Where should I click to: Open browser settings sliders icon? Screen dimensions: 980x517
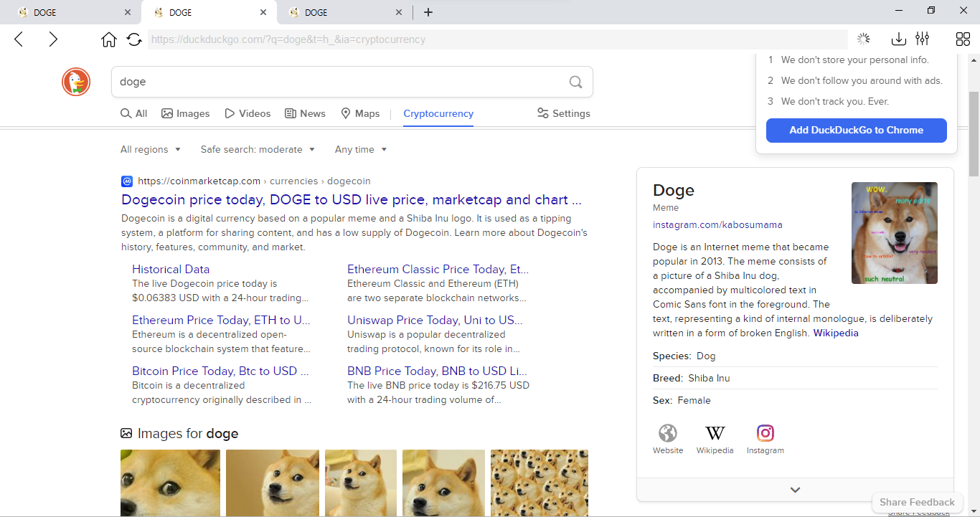(x=923, y=39)
